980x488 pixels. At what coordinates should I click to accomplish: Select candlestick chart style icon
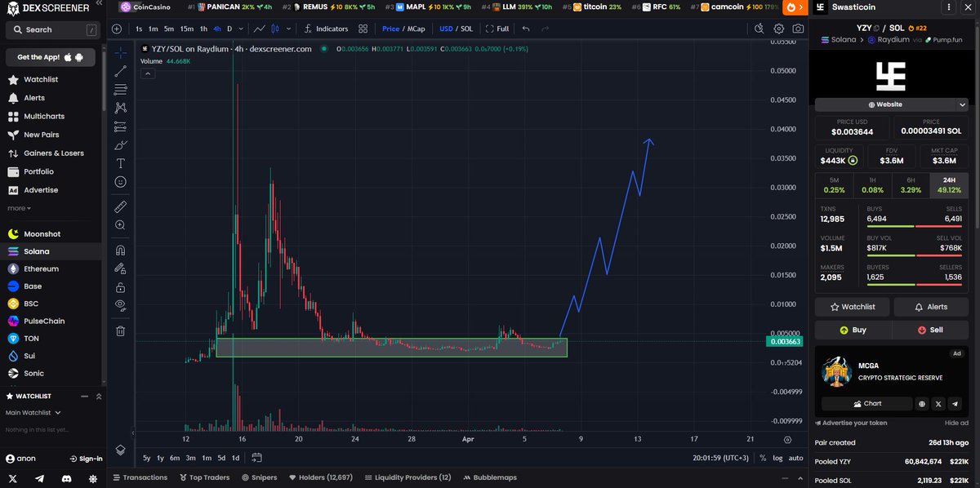275,29
